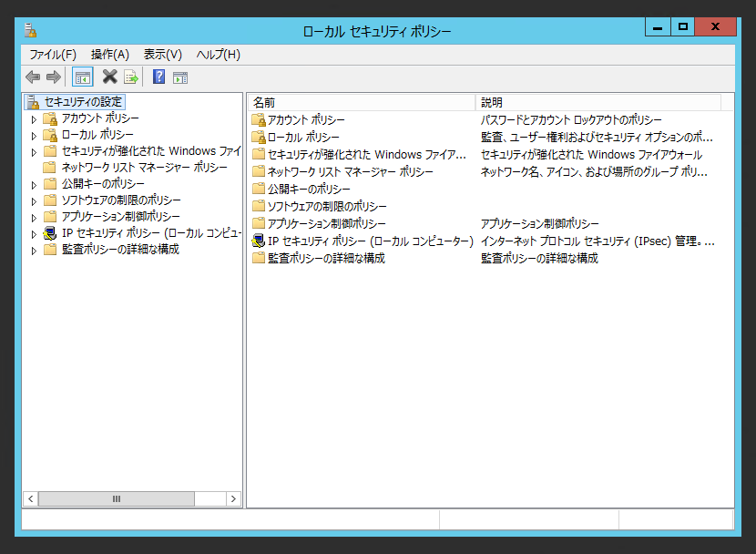The image size is (756, 554).
Task: Expand the アカウント ポリシー tree node
Action: (34, 119)
